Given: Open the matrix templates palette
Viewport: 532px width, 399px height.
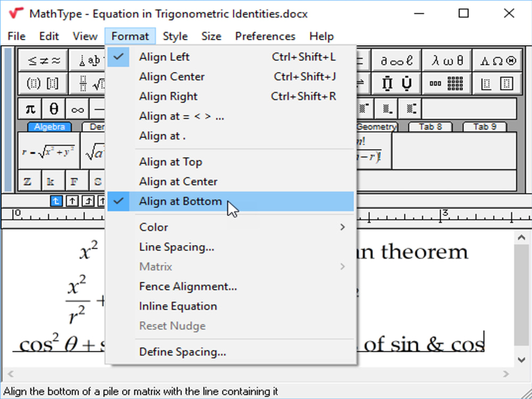Looking at the screenshot, I should tap(447, 83).
